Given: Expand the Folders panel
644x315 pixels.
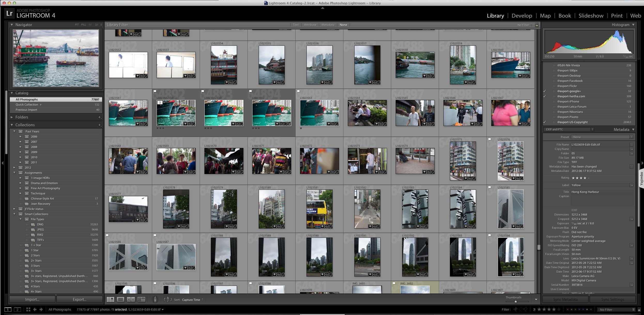Looking at the screenshot, I should tap(12, 117).
